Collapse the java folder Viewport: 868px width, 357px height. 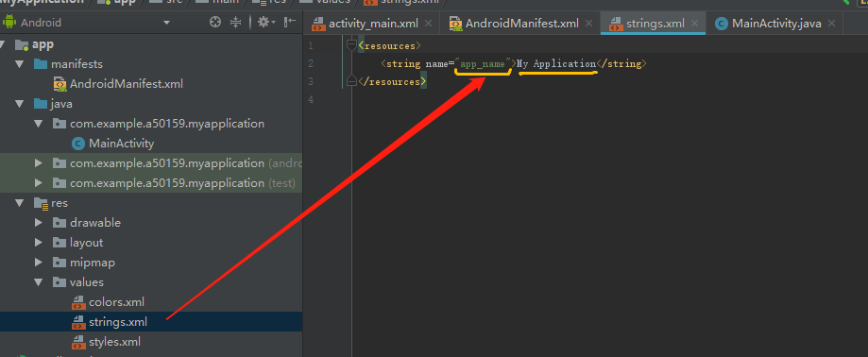pyautogui.click(x=21, y=104)
